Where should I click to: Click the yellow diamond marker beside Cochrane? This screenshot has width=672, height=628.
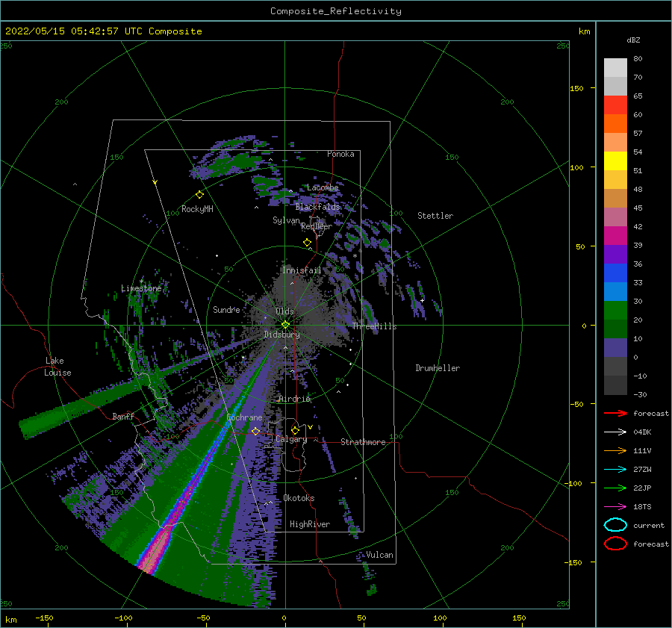tap(255, 431)
